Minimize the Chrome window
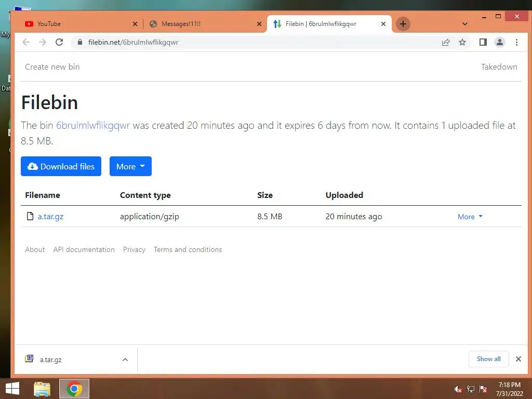The height and width of the screenshot is (399, 532). (x=484, y=16)
